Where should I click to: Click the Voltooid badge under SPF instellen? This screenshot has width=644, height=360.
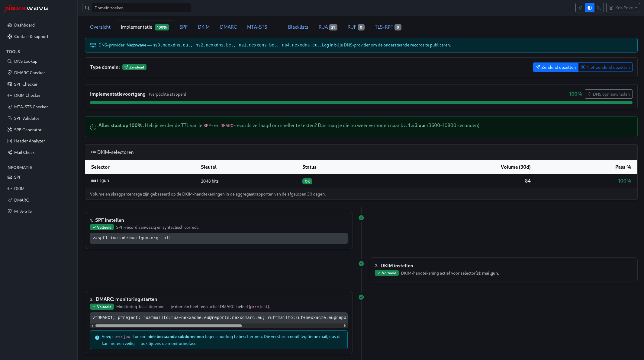click(102, 227)
